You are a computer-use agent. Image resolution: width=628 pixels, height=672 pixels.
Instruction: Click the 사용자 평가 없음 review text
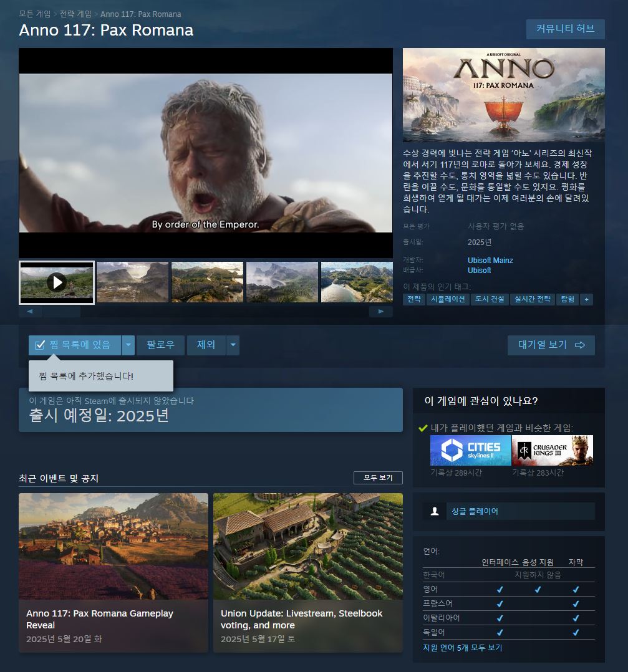(x=496, y=226)
